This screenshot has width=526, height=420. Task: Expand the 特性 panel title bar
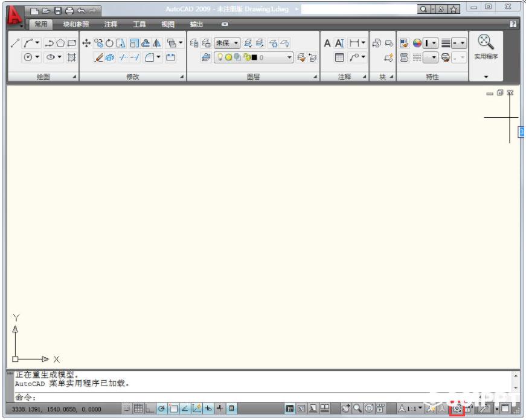point(432,77)
